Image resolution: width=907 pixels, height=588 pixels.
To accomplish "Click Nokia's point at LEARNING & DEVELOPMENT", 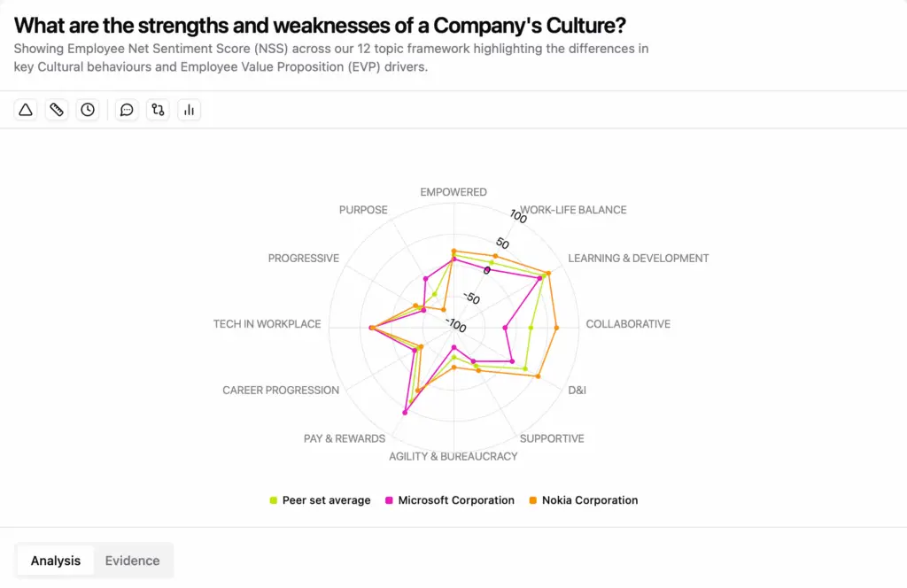I will pyautogui.click(x=547, y=275).
